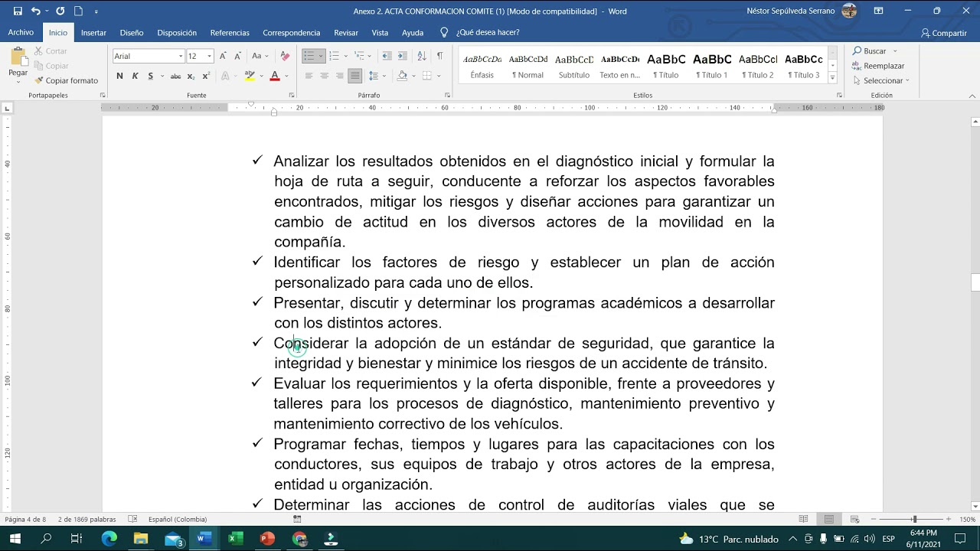Switch to the Referencias tab
Viewport: 980px width, 551px height.
[x=230, y=33]
